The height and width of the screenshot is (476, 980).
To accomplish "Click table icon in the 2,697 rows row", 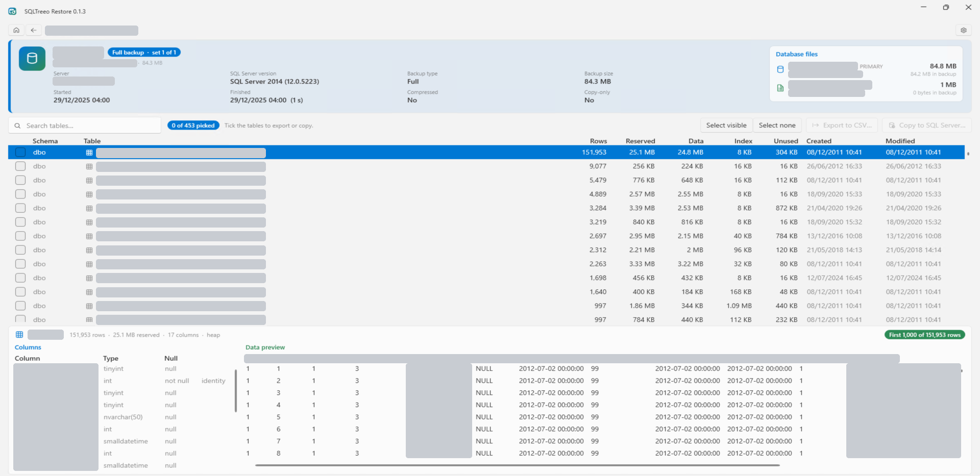I will pyautogui.click(x=89, y=236).
